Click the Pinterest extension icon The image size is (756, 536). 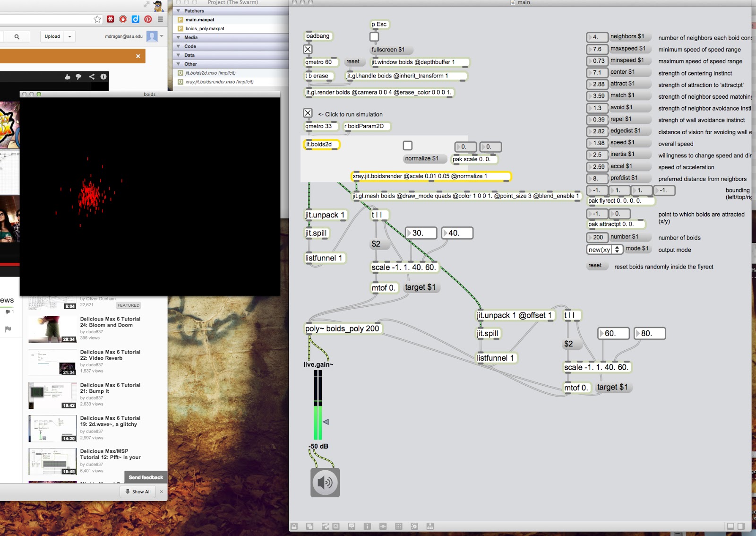pos(148,19)
